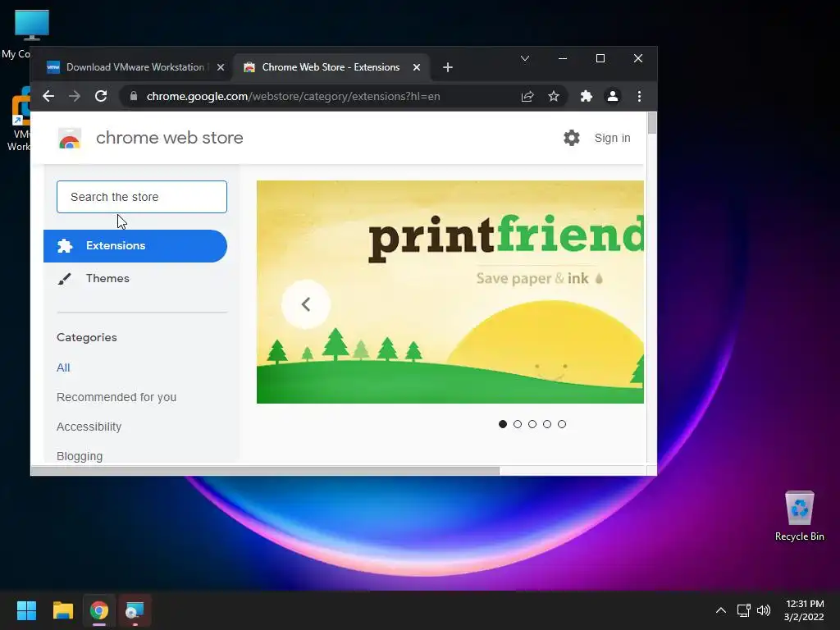Screen dimensions: 840x630
Task: Select Extensions in the sidebar
Action: pyautogui.click(x=135, y=246)
